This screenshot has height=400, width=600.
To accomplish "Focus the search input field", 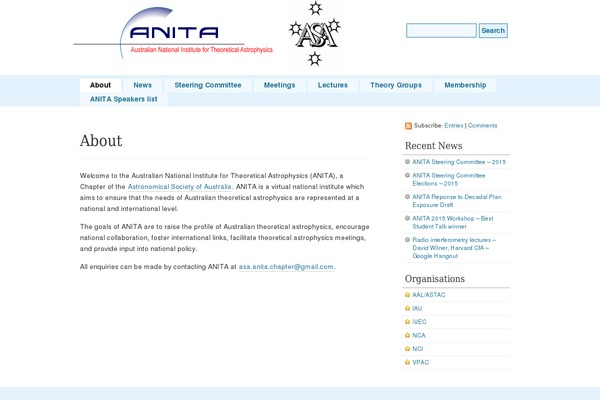I will tap(441, 31).
